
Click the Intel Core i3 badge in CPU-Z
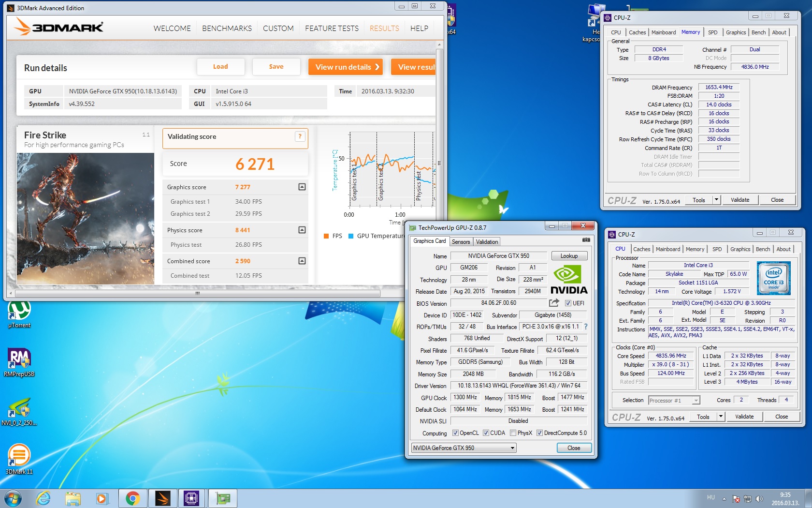[x=773, y=278]
